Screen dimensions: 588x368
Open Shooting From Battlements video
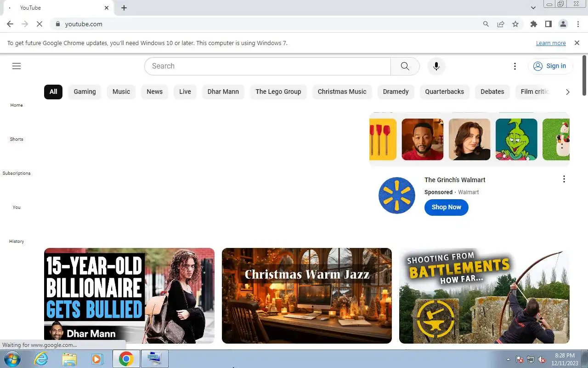pyautogui.click(x=484, y=296)
